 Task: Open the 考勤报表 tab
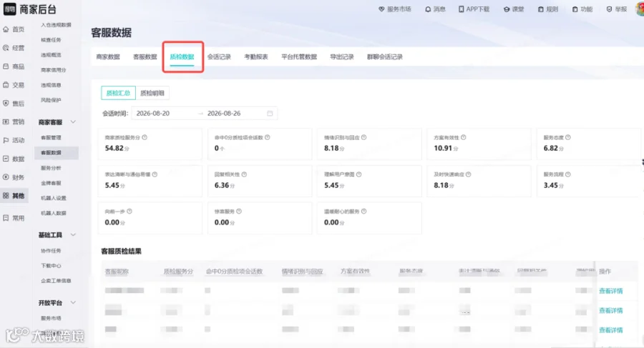[x=256, y=57]
